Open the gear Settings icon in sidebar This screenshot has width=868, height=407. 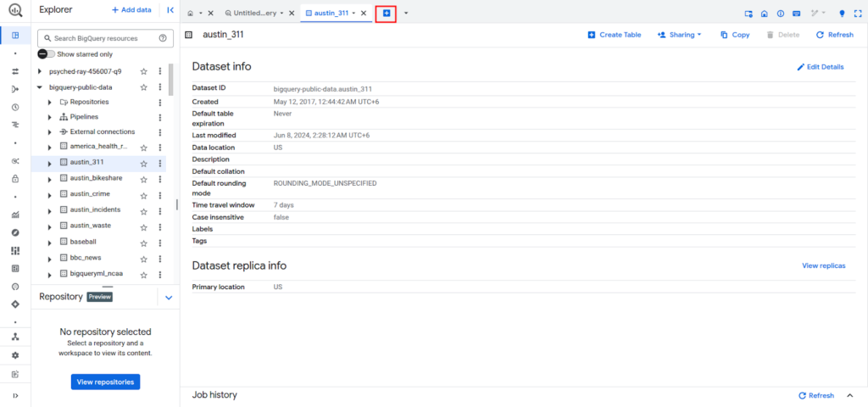point(15,355)
